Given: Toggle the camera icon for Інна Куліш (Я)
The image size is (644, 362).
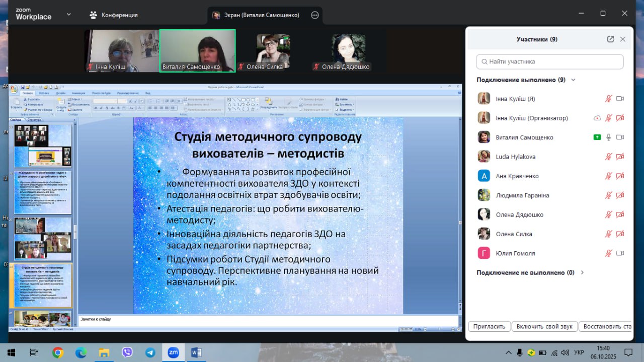Looking at the screenshot, I should pyautogui.click(x=620, y=99).
